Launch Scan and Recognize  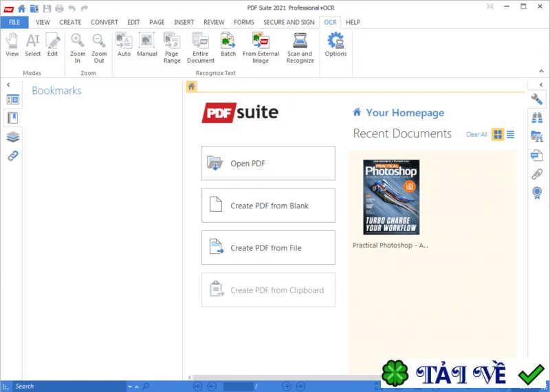(x=300, y=48)
